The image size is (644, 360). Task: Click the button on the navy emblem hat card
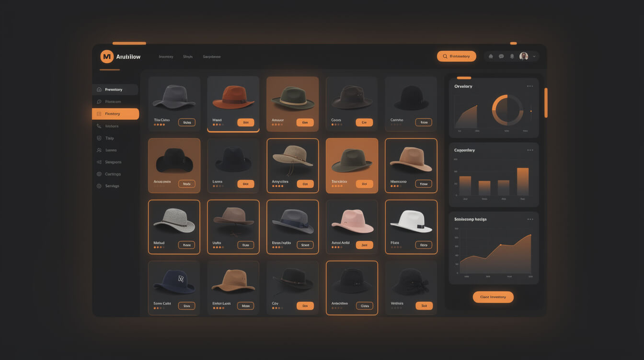pyautogui.click(x=186, y=305)
